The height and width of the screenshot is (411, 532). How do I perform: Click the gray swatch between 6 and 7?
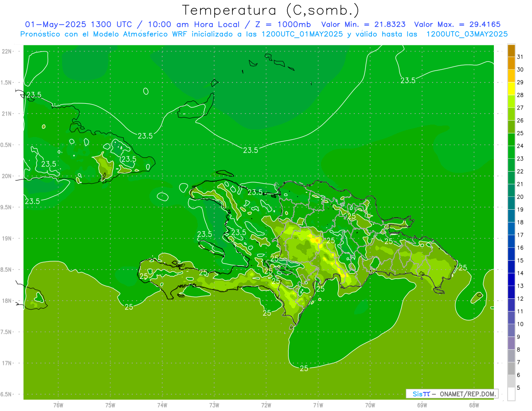(511, 368)
